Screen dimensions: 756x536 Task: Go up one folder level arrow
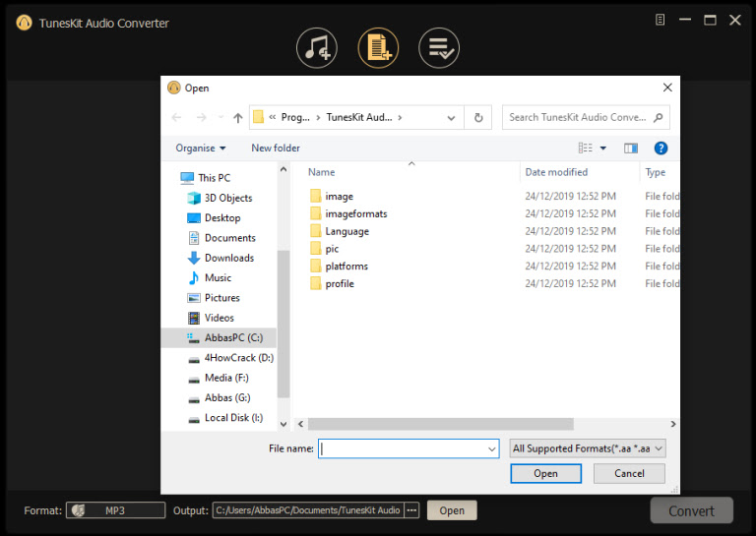(x=237, y=117)
